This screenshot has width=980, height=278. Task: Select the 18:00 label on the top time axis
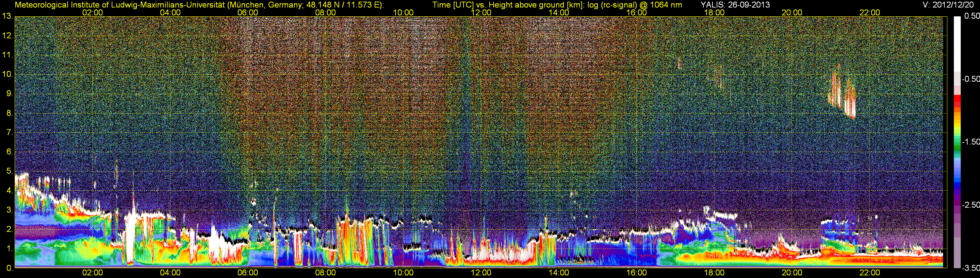[714, 12]
